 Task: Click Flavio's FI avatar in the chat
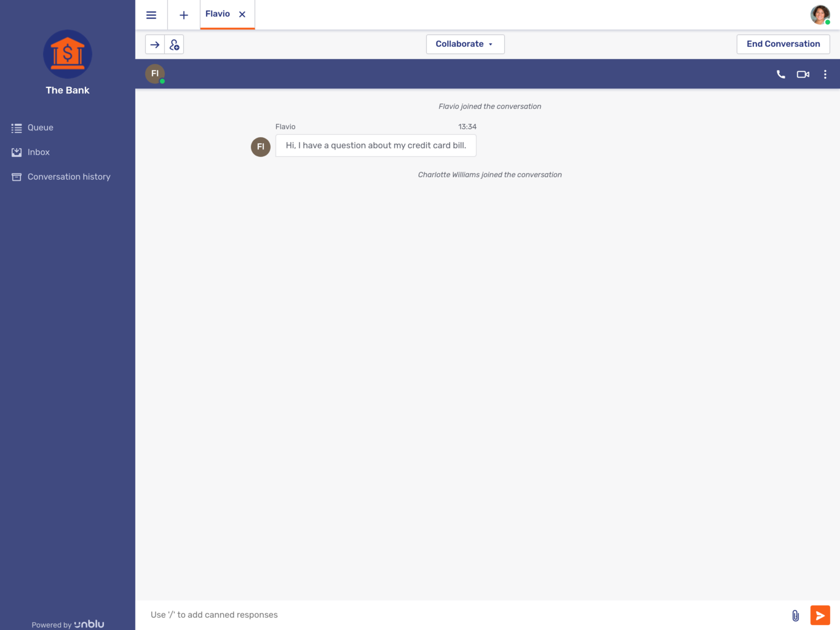(261, 146)
